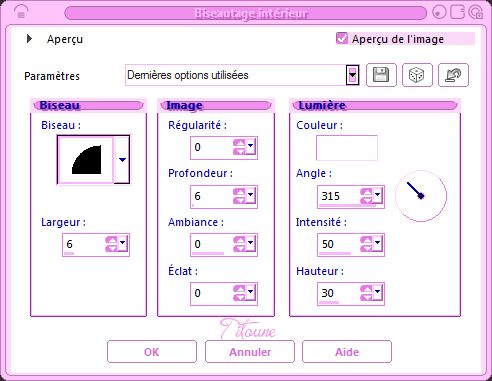Toggle the Aperçu de l'image checkbox
This screenshot has height=381, width=492.
click(x=342, y=38)
